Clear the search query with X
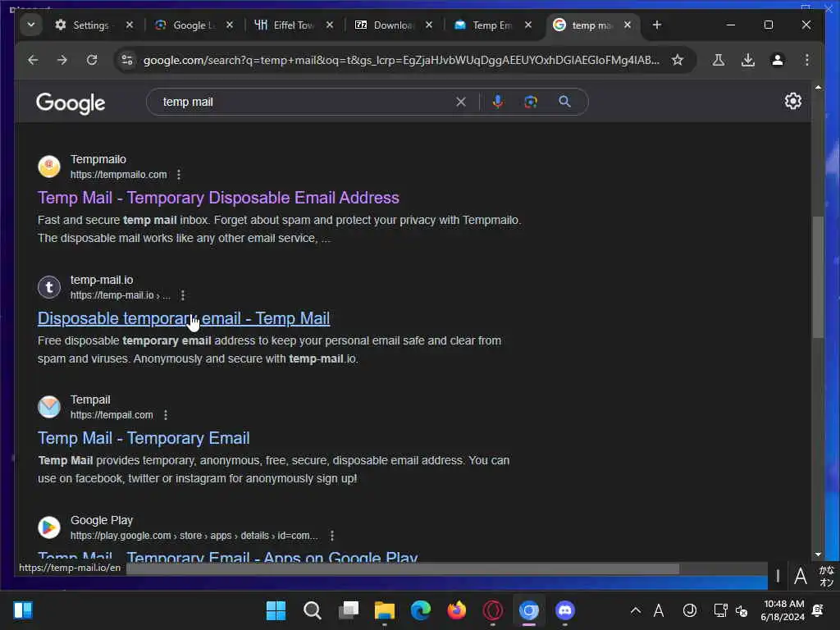 (461, 102)
